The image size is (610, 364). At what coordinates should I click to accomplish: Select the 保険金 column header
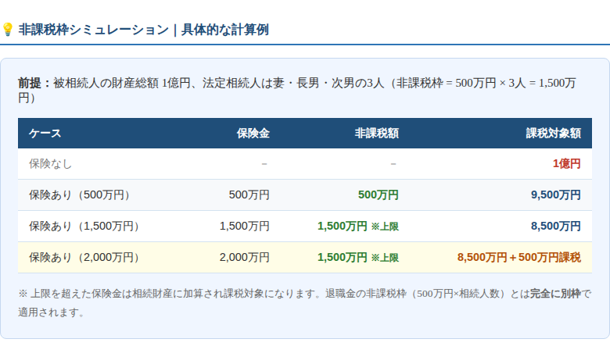(253, 134)
